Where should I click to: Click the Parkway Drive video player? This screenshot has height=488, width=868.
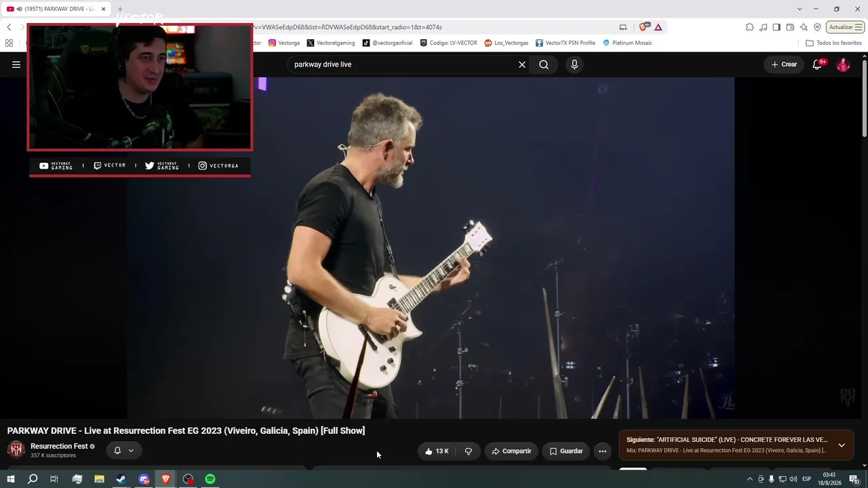point(431,247)
